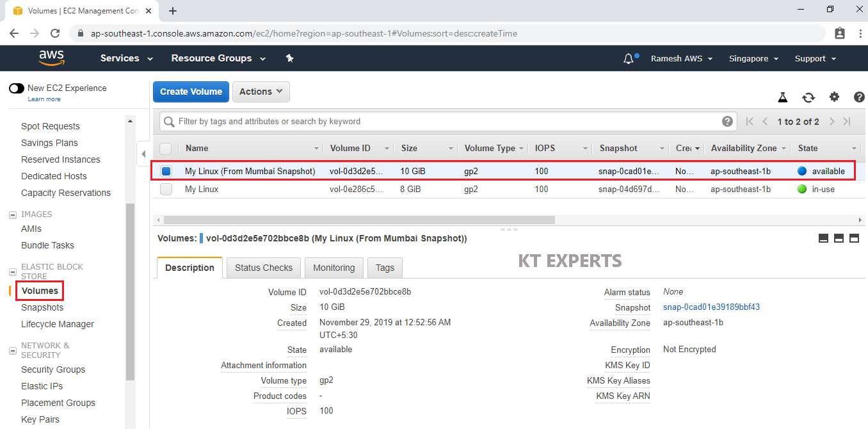Collapse the left navigation sidebar arrow
The height and width of the screenshot is (429, 868).
[143, 154]
